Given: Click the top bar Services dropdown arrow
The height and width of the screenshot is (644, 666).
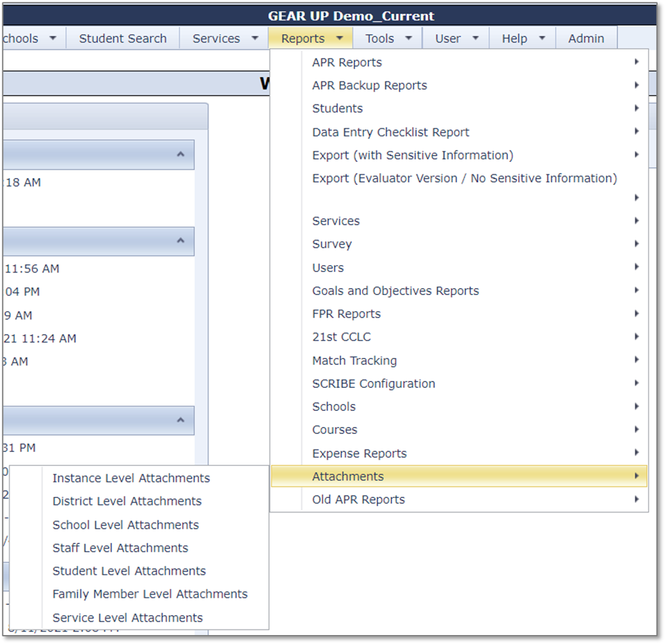Looking at the screenshot, I should point(255,38).
